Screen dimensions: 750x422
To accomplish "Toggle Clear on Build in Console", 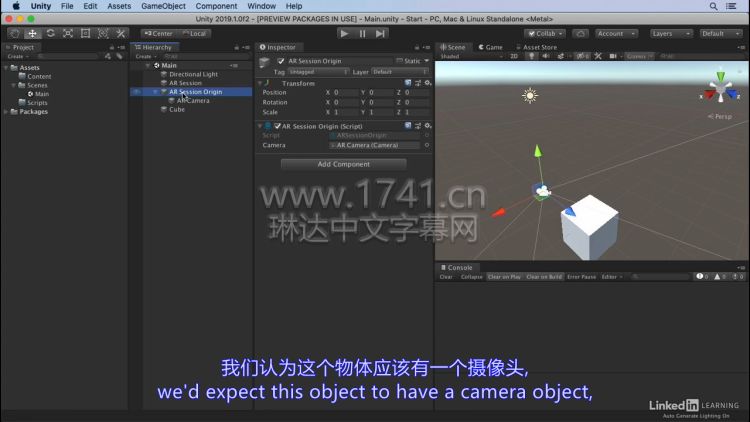I will pos(544,277).
